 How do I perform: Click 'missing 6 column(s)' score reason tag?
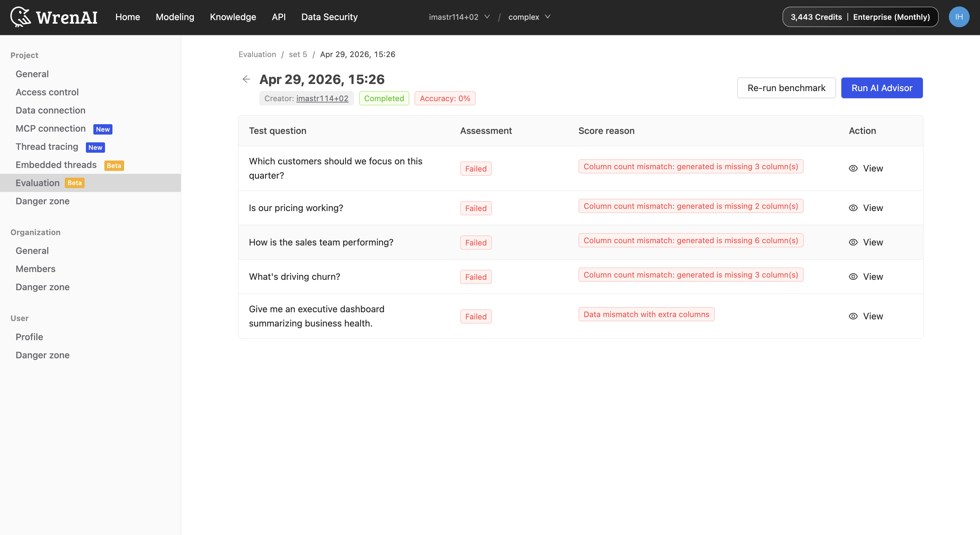(691, 241)
